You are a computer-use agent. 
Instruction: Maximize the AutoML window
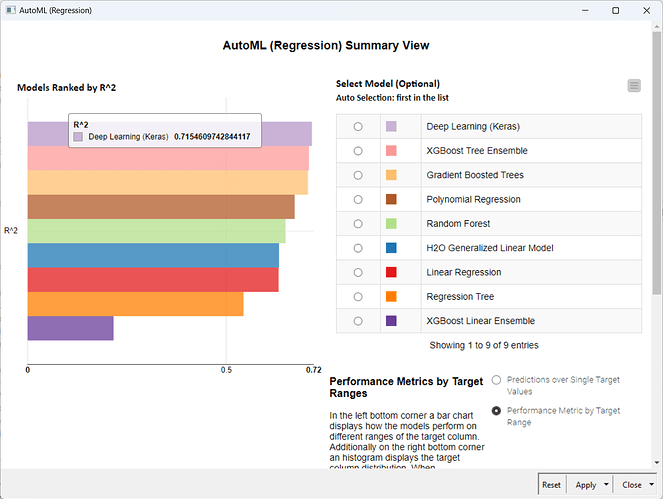pos(615,10)
